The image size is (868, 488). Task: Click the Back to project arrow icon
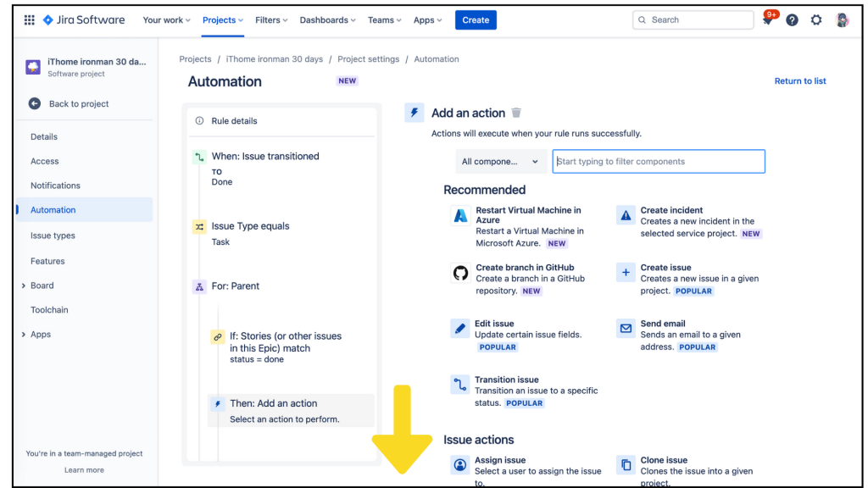pyautogui.click(x=34, y=103)
